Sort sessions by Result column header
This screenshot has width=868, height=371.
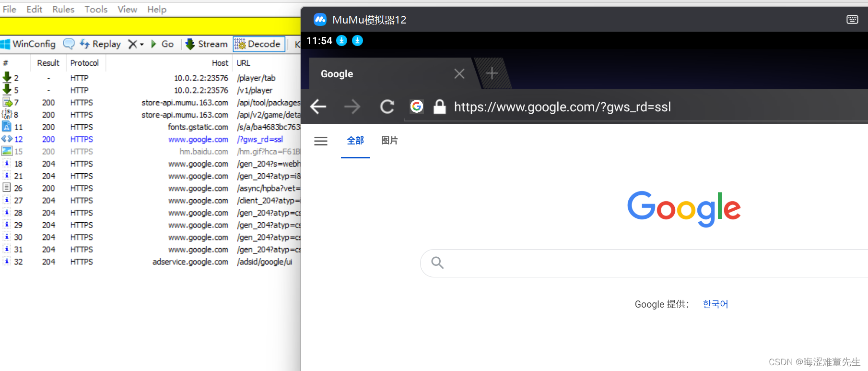[x=48, y=63]
